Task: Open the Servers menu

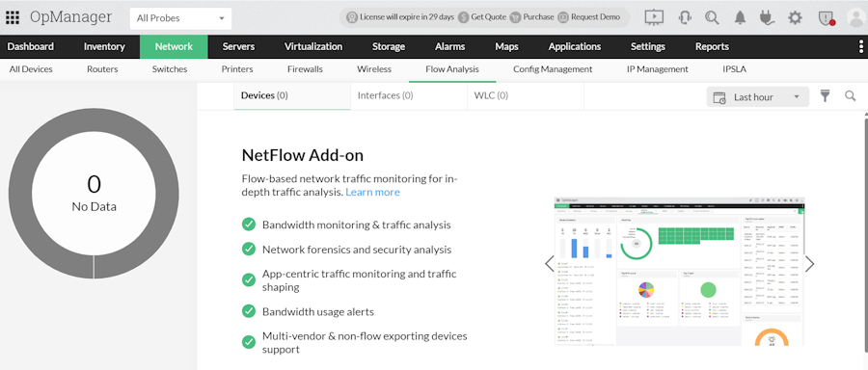Action: [x=238, y=46]
